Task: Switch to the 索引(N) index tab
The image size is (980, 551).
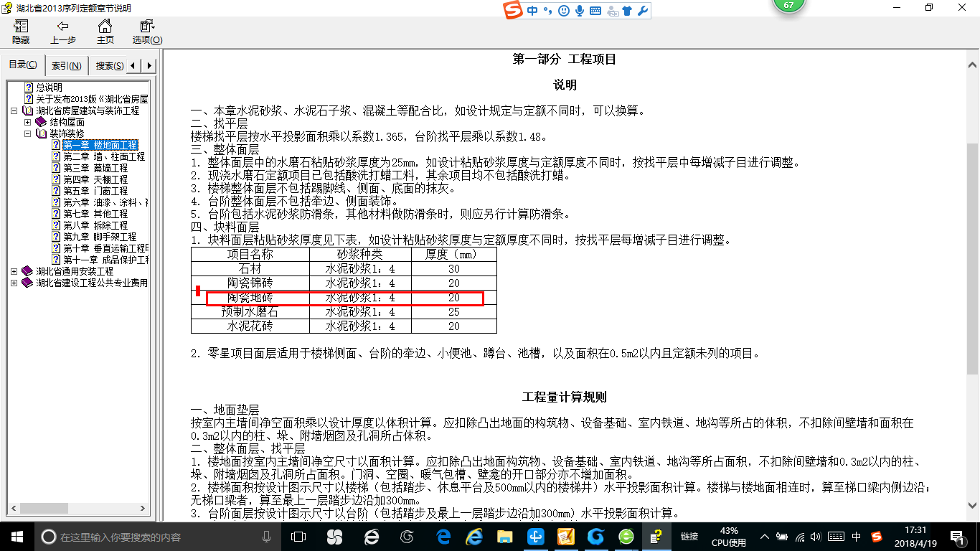Action: coord(66,66)
